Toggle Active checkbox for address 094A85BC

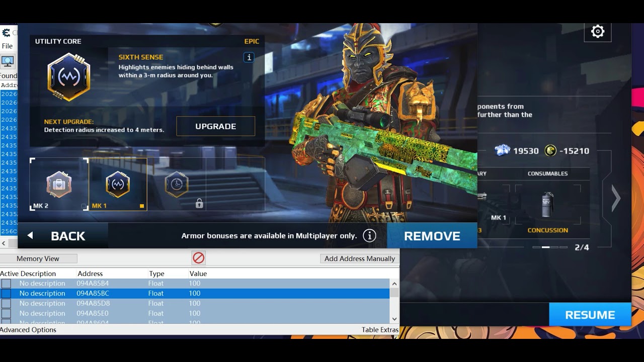(x=6, y=294)
